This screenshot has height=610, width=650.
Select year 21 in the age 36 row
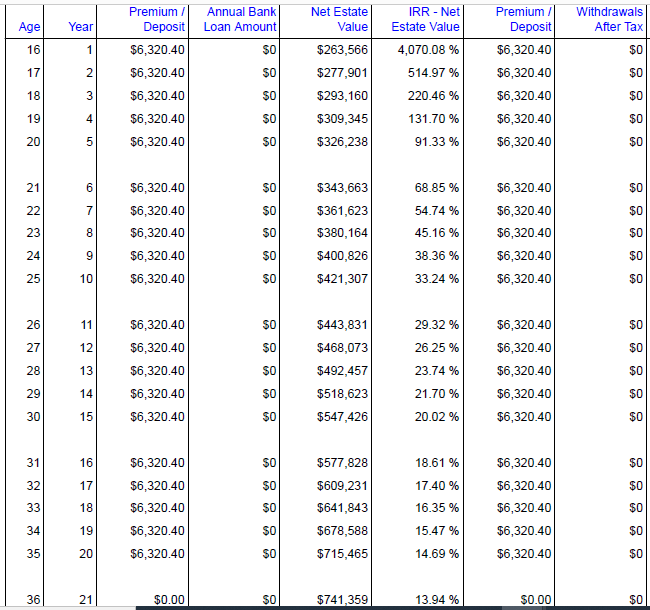(x=86, y=600)
